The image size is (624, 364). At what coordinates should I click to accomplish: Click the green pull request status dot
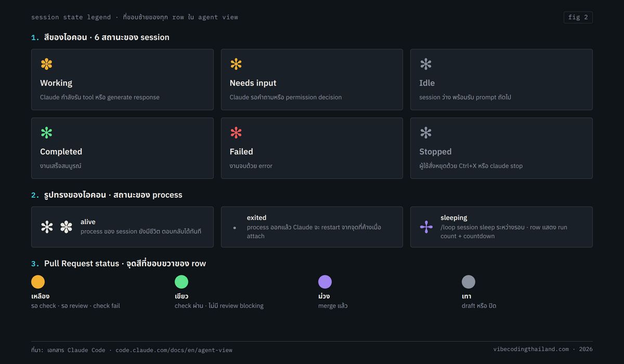tap(181, 282)
